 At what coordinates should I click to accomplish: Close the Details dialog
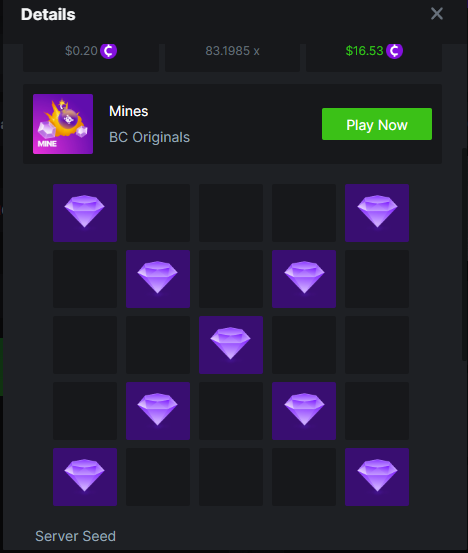pos(437,14)
